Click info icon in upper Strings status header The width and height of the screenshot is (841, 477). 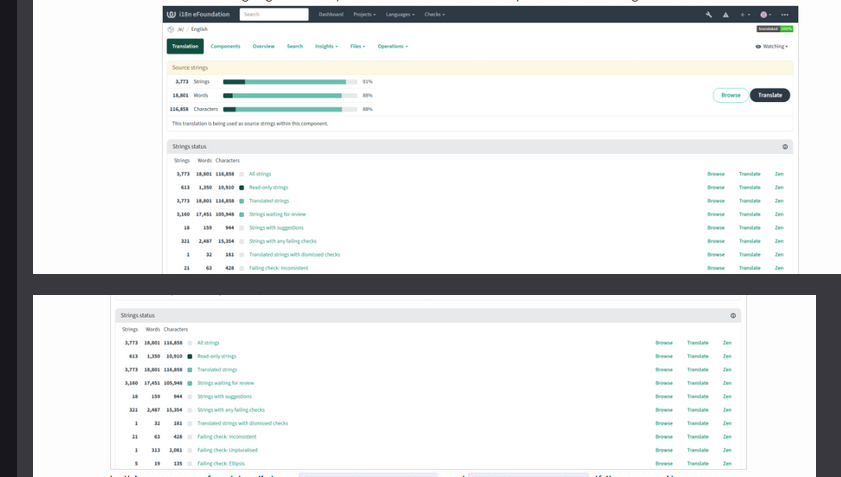pos(785,147)
